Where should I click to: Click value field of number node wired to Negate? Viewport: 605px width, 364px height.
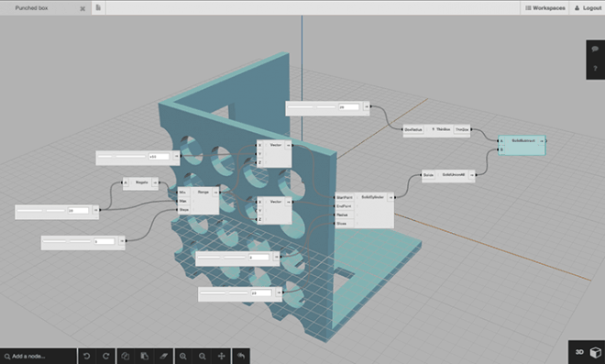click(78, 210)
